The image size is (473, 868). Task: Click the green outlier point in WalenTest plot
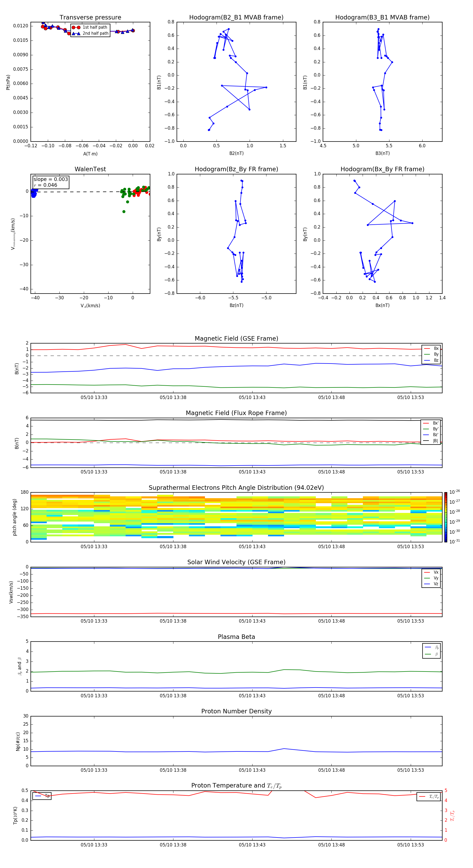pos(124,212)
